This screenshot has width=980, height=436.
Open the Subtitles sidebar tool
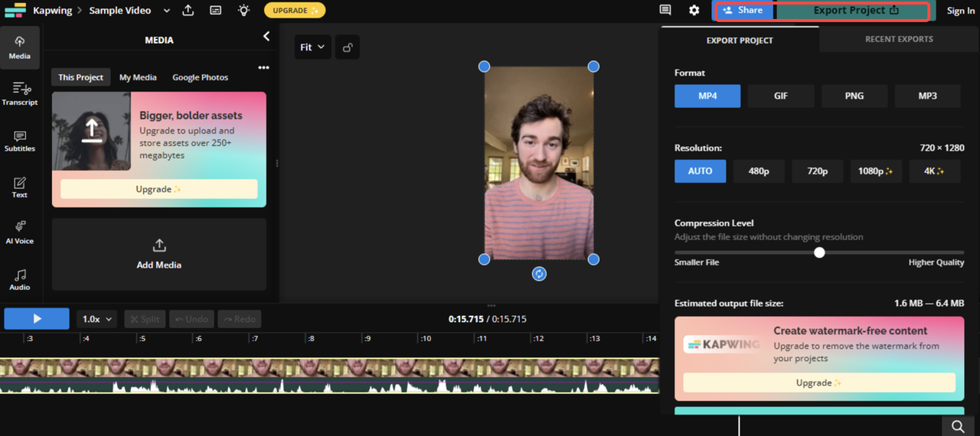pos(20,141)
